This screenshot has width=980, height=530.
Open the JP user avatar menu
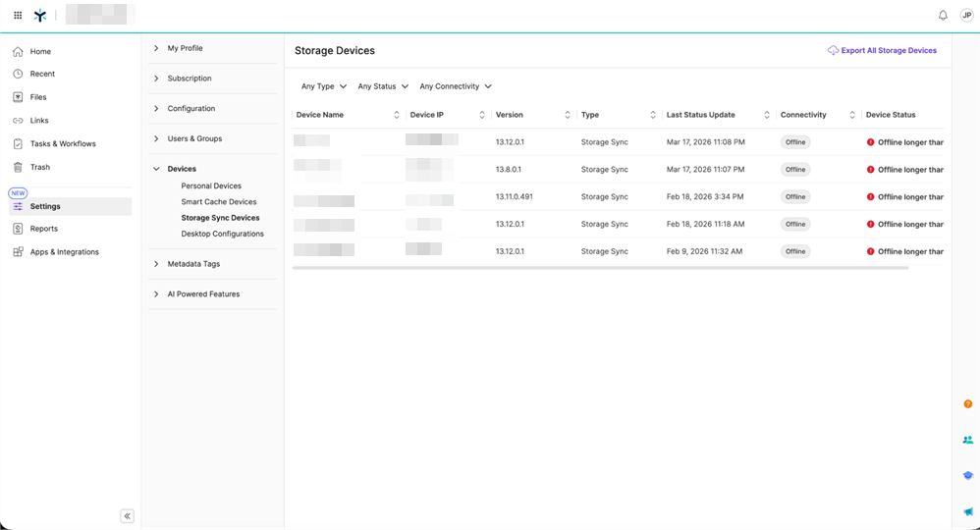coord(966,15)
